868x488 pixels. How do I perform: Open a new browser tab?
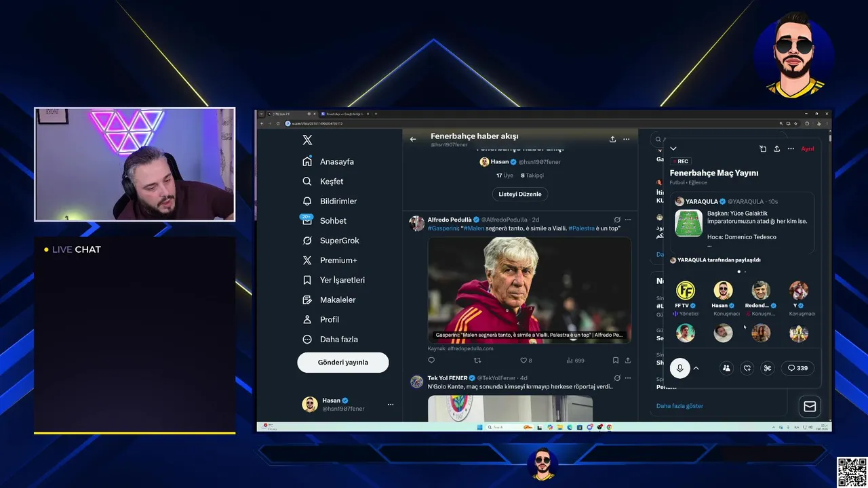pyautogui.click(x=376, y=114)
